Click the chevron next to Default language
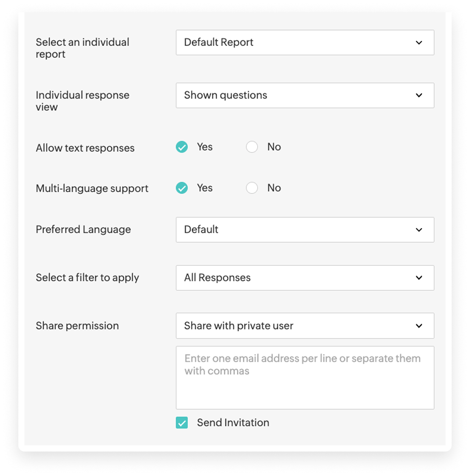The height and width of the screenshot is (476, 470). [419, 230]
